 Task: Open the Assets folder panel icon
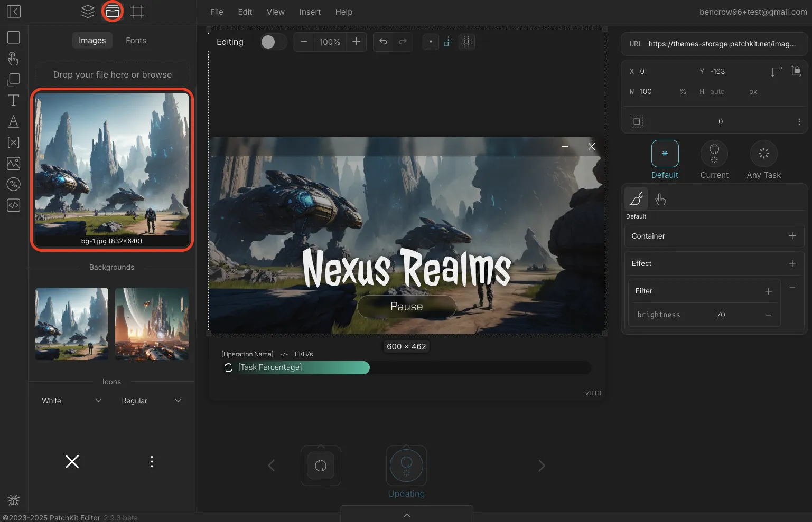[113, 12]
